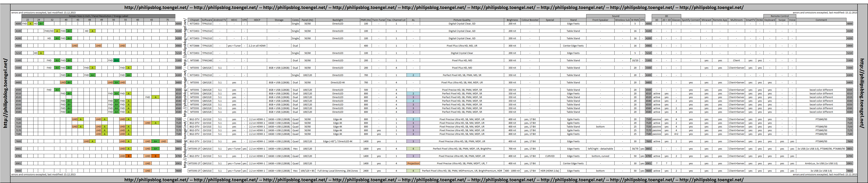Select the '10/20' W RMS cell
The height and width of the screenshot is (183, 868).
point(635,60)
